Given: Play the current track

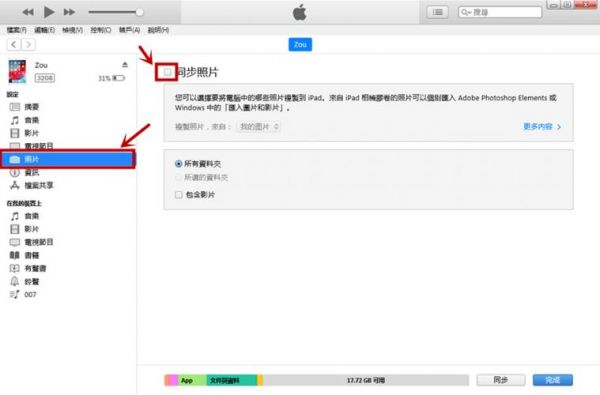Looking at the screenshot, I should pyautogui.click(x=49, y=12).
